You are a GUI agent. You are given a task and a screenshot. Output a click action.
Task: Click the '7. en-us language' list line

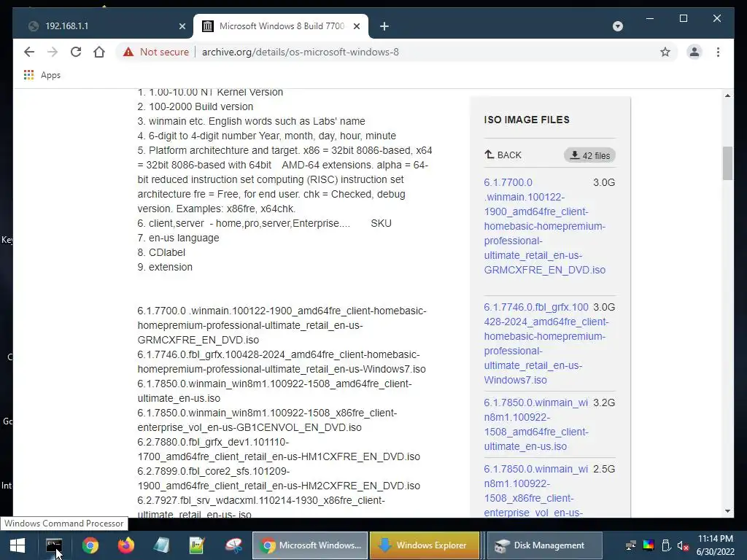[x=178, y=238]
